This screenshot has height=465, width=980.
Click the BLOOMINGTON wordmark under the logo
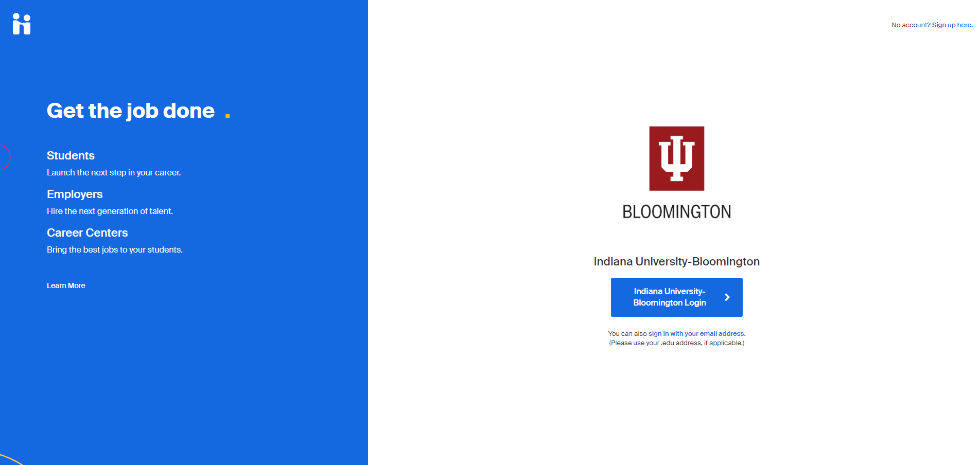(676, 211)
